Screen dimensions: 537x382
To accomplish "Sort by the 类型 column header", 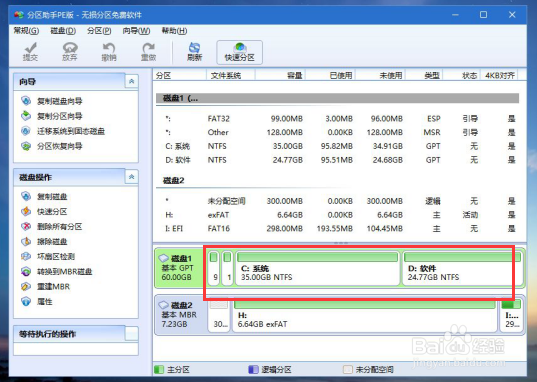I will [424, 75].
